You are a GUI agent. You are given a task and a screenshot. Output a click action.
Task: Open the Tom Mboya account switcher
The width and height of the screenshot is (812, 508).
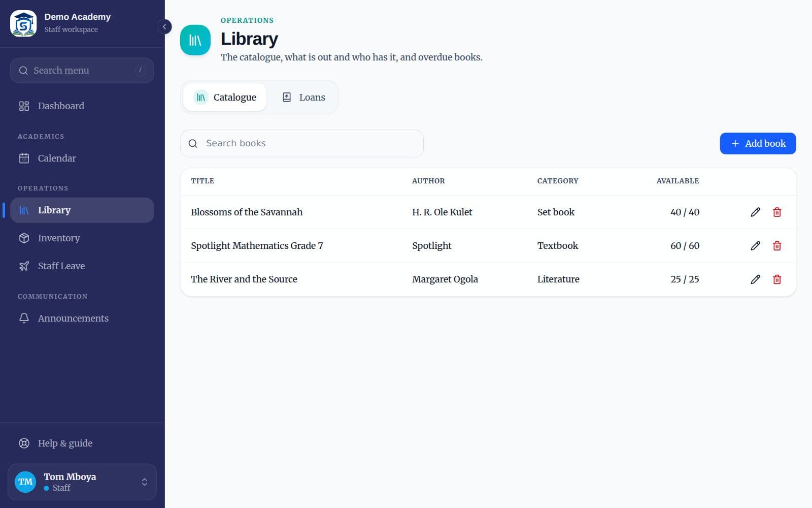82,482
